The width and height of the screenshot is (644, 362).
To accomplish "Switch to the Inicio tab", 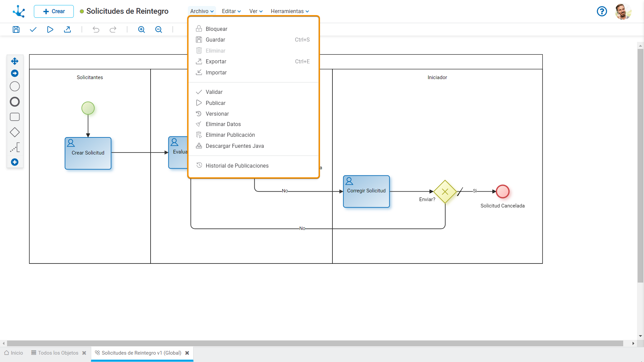I will (x=14, y=353).
